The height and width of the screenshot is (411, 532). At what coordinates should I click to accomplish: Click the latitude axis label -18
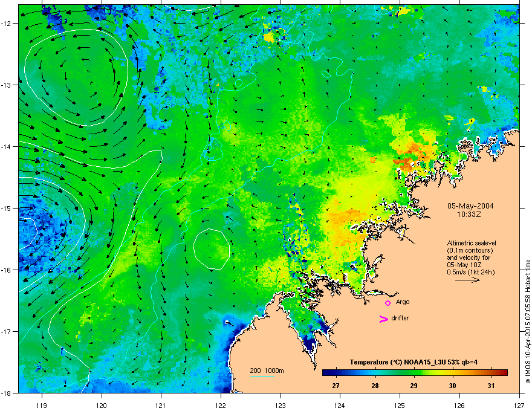[x=7, y=393]
